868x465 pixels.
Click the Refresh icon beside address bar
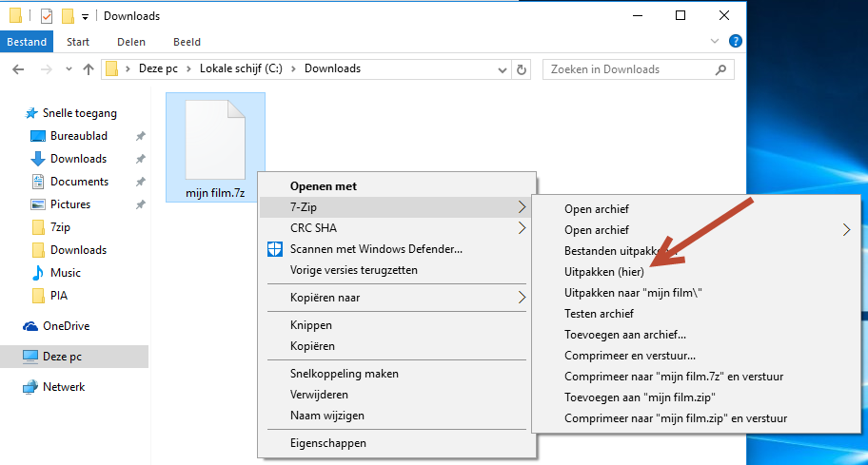pos(521,69)
